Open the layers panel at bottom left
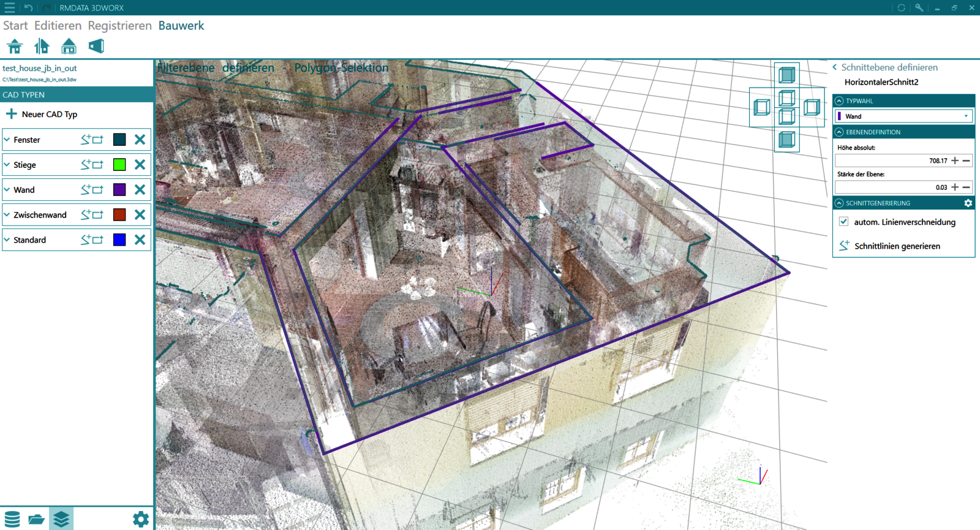This screenshot has height=530, width=980. 61,519
